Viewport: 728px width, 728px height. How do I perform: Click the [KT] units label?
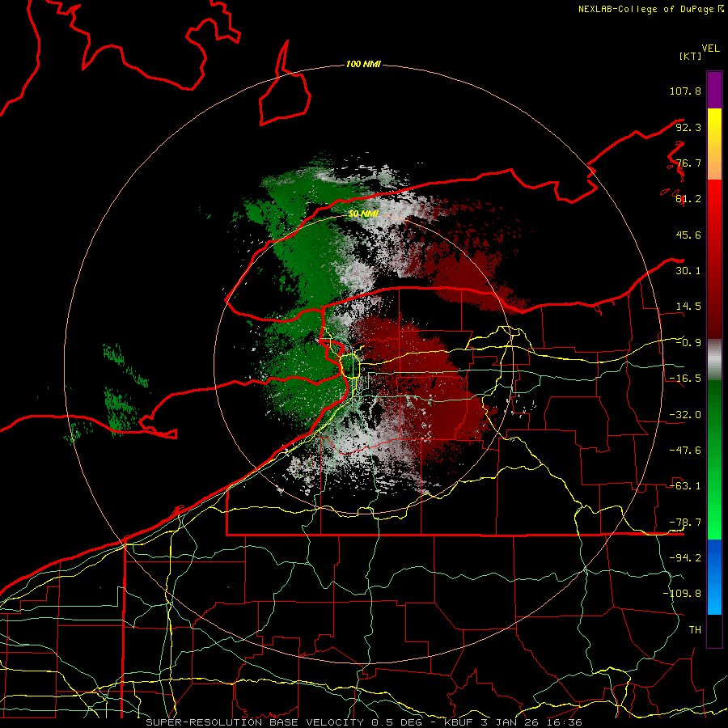(691, 56)
